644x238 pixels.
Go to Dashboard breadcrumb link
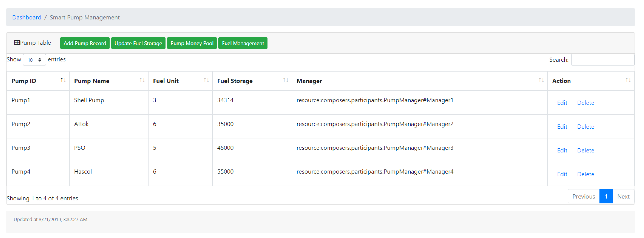[x=27, y=17]
